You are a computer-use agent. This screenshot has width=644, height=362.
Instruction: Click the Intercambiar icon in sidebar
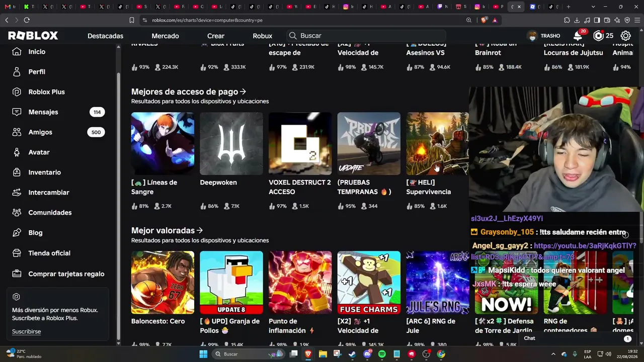(17, 193)
